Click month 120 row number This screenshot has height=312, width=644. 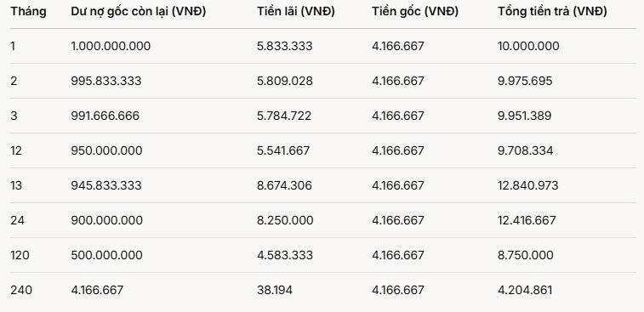click(20, 255)
